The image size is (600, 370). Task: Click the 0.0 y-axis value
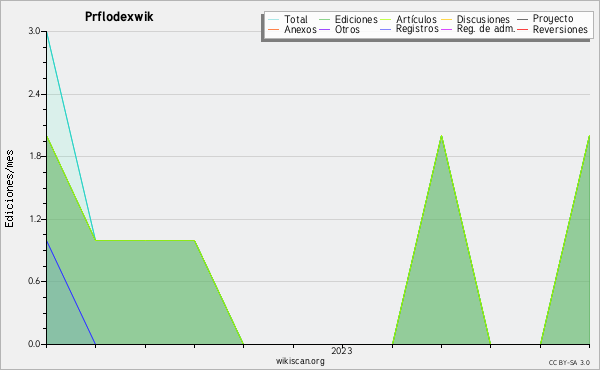click(x=34, y=344)
